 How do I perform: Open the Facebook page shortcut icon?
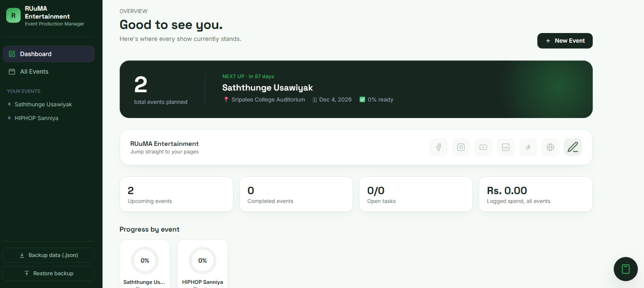click(439, 147)
